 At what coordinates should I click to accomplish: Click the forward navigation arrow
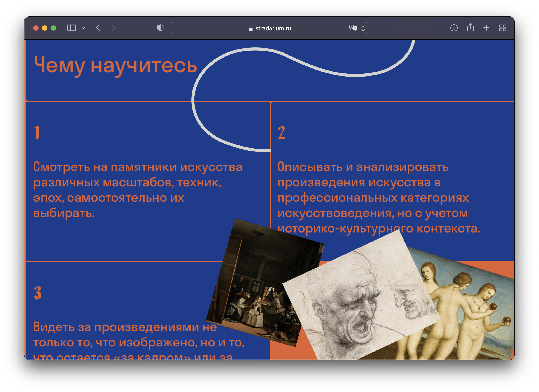pyautogui.click(x=113, y=28)
